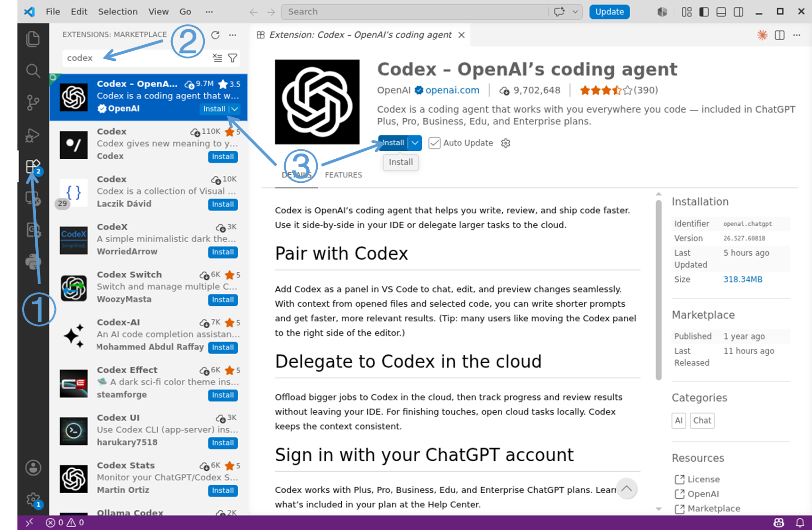Open the Manage gear in the activity bar

tap(33, 500)
